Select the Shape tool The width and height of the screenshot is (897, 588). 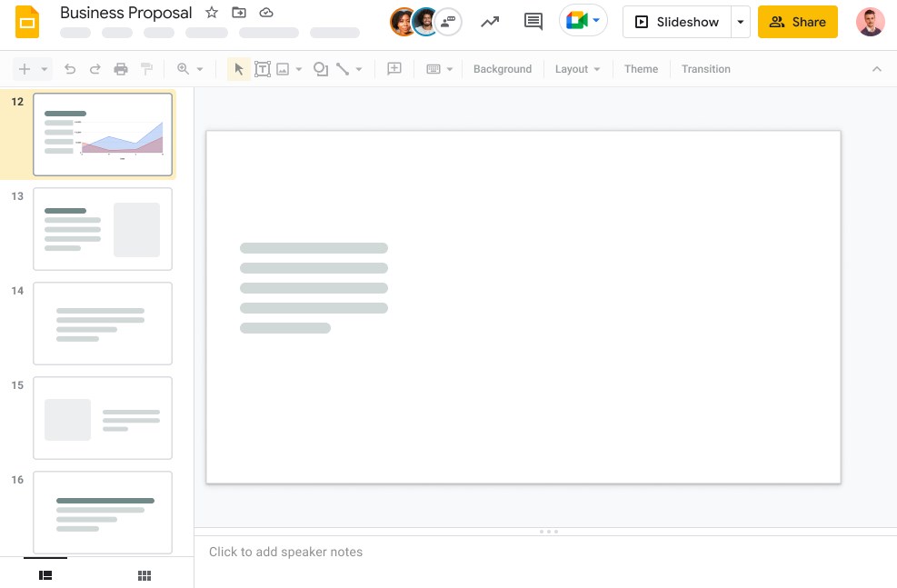tap(321, 69)
